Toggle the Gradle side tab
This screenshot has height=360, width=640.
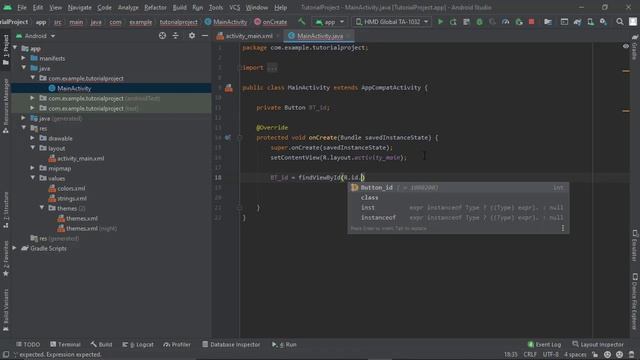pyautogui.click(x=635, y=47)
